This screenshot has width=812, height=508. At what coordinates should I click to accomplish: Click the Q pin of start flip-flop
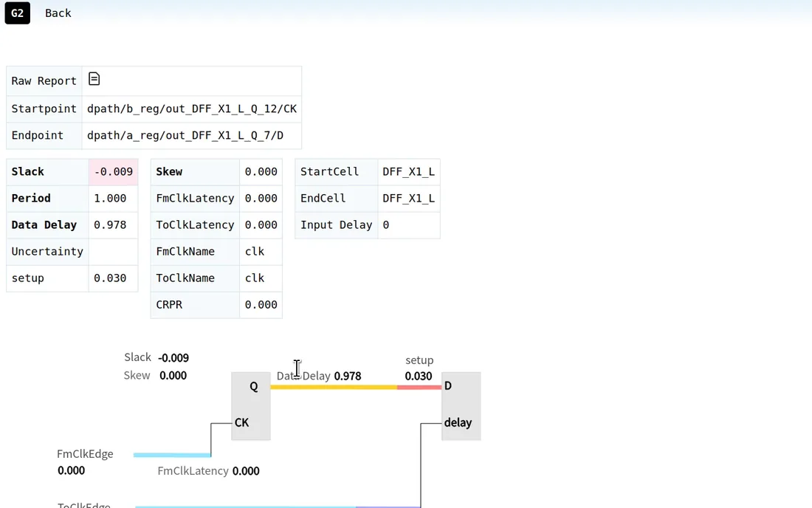[254, 386]
